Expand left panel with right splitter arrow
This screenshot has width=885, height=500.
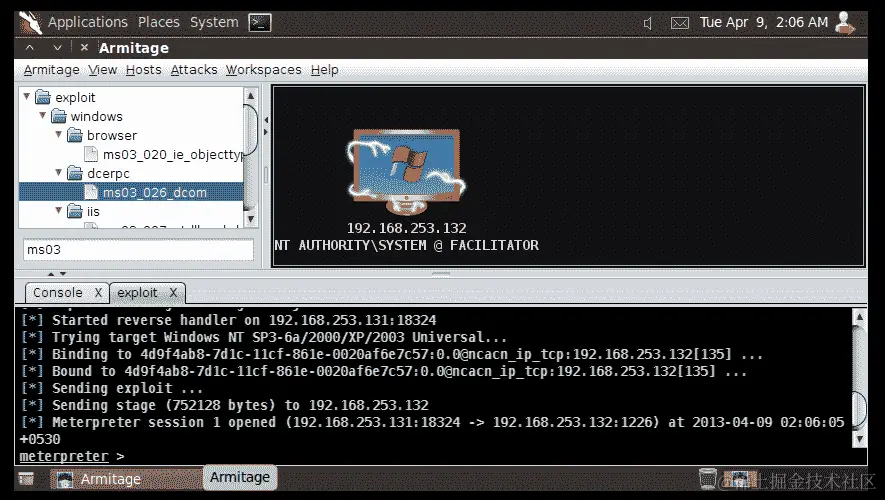tap(266, 132)
